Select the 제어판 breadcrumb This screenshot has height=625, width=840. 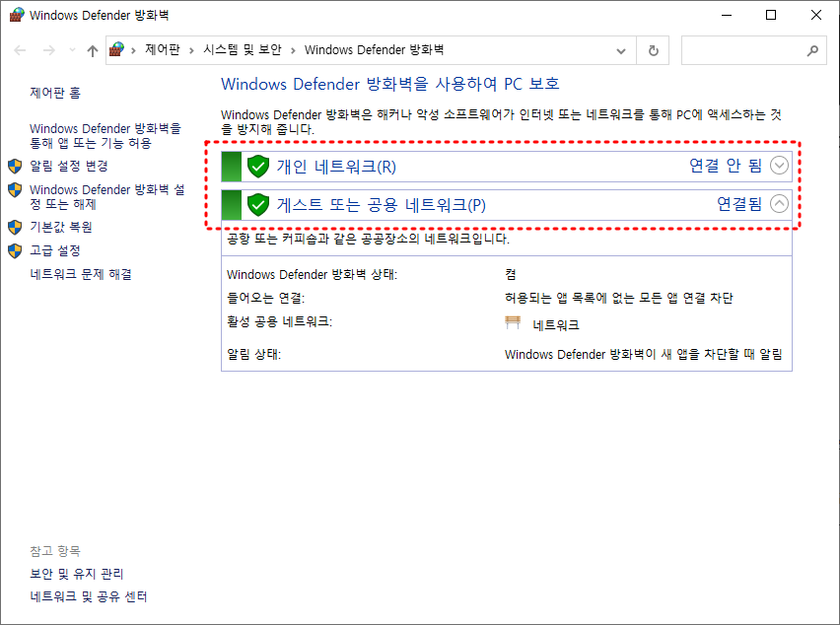click(x=163, y=50)
